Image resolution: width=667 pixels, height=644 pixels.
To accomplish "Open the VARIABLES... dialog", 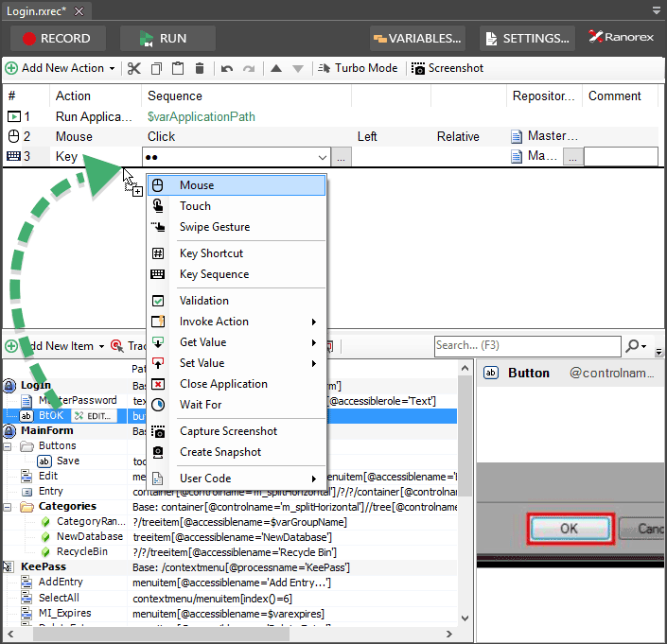I will click(x=417, y=38).
